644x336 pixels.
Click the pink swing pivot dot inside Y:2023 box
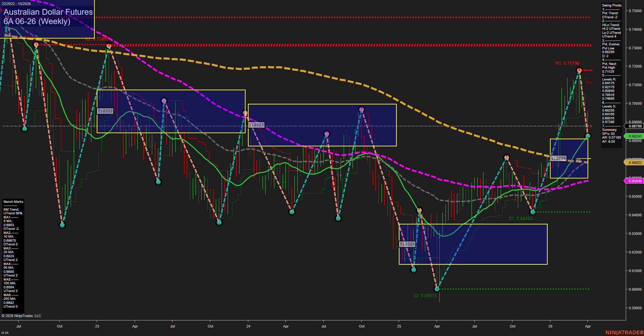[x=164, y=100]
